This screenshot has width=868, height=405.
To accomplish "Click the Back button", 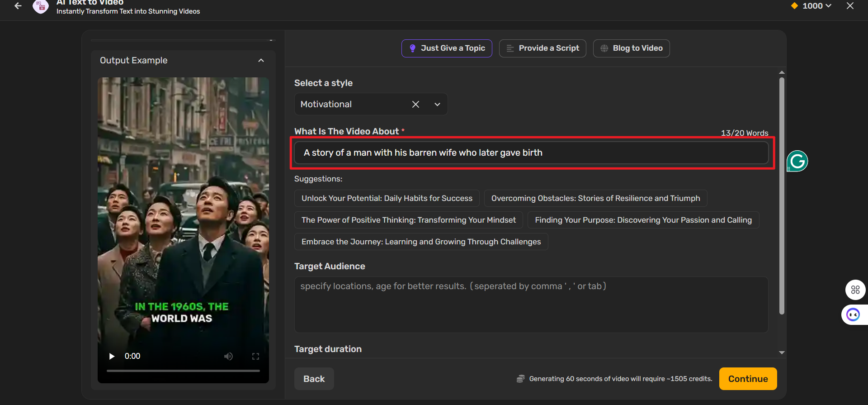I will 314,379.
